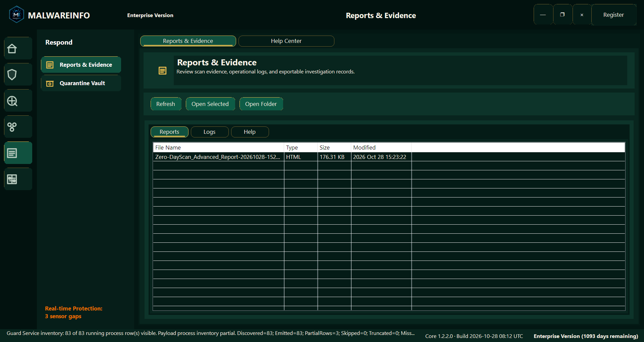This screenshot has height=342, width=644.
Task: Open the Home sidebar icon
Action: (18, 49)
